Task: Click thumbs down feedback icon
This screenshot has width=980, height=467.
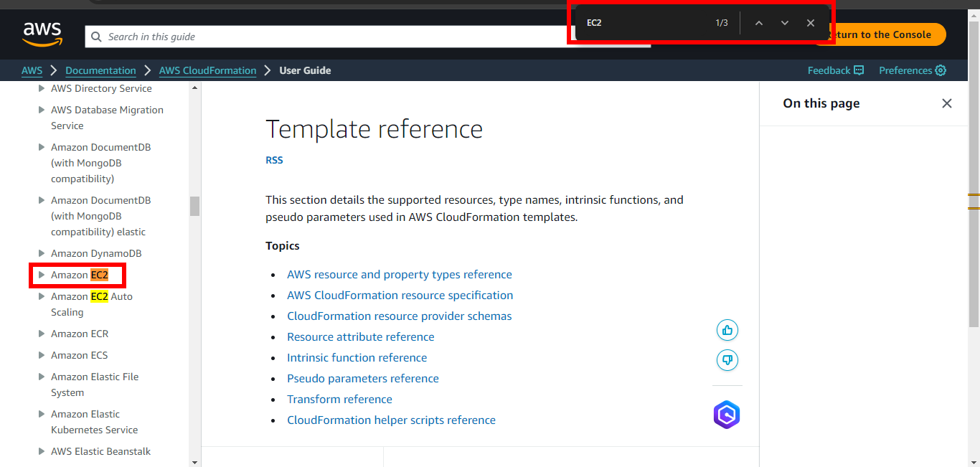Action: 727,360
